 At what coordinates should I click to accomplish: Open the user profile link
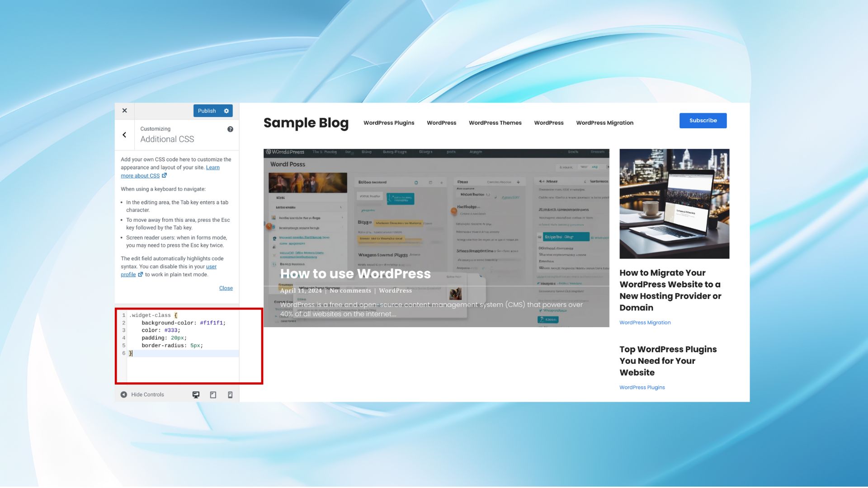(x=211, y=267)
